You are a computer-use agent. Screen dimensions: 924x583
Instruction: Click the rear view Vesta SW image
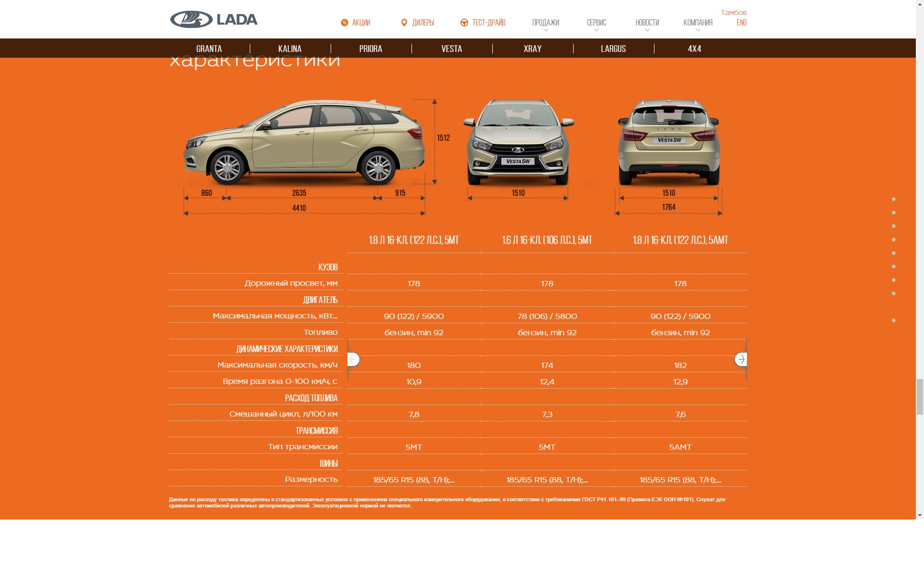point(668,142)
